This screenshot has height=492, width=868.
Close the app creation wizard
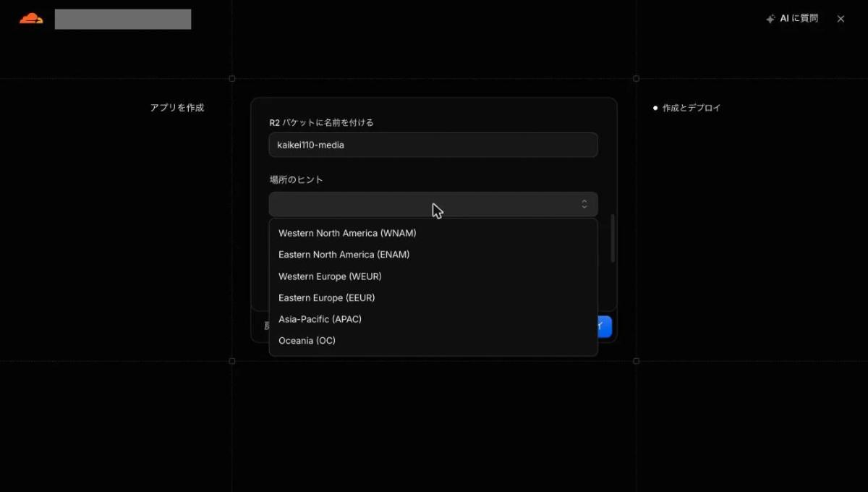pos(841,19)
